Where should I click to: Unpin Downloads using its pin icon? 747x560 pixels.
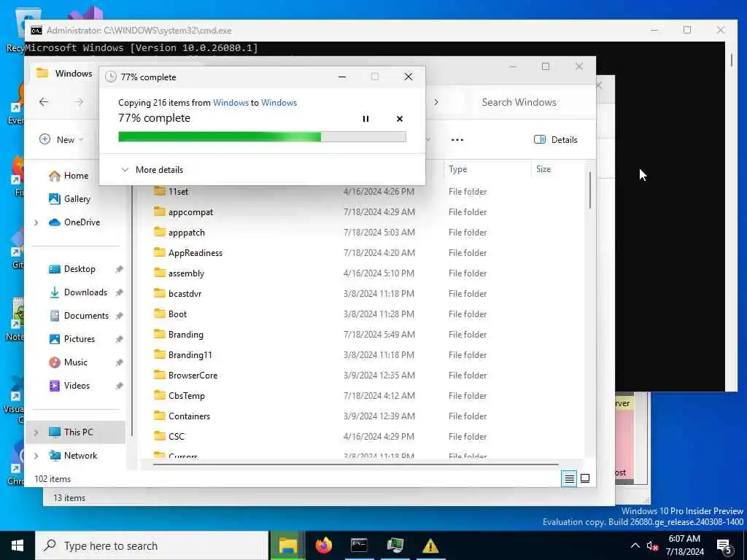pos(119,292)
